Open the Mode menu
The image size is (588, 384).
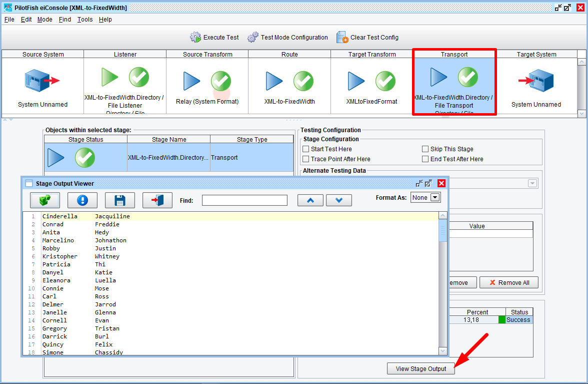pos(45,20)
